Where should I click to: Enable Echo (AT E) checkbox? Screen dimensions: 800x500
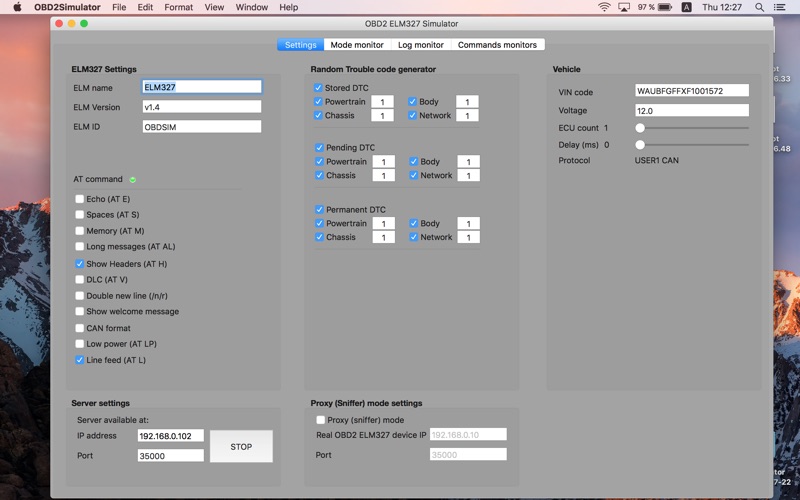tap(80, 199)
